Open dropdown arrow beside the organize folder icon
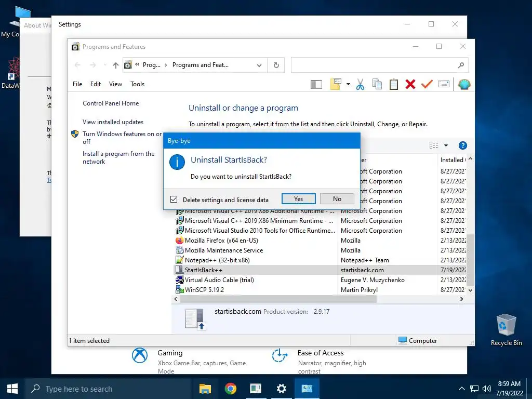Image resolution: width=532 pixels, height=399 pixels. pos(348,84)
